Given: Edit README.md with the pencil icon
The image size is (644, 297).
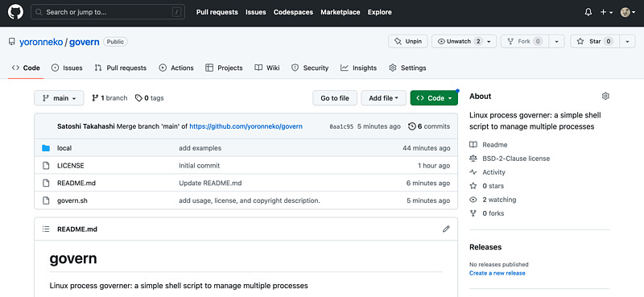Looking at the screenshot, I should pyautogui.click(x=446, y=229).
